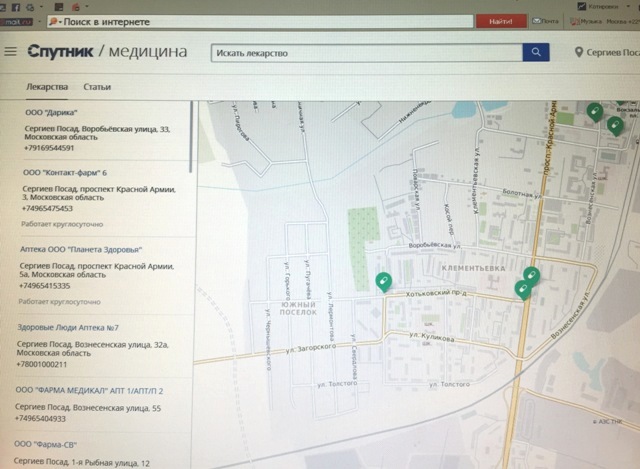Open Аптека ООО "Планета Здоровья" entry
The width and height of the screenshot is (640, 469).
tap(81, 249)
